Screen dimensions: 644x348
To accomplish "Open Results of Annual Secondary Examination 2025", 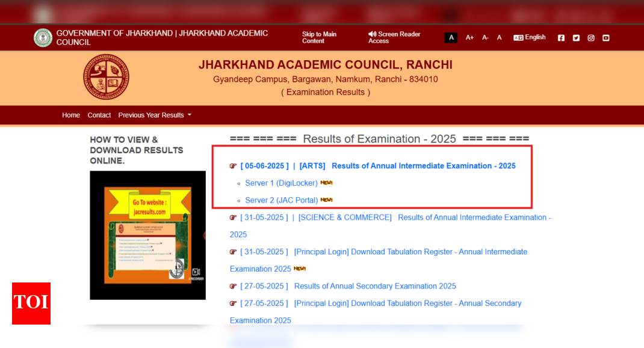I will point(374,286).
